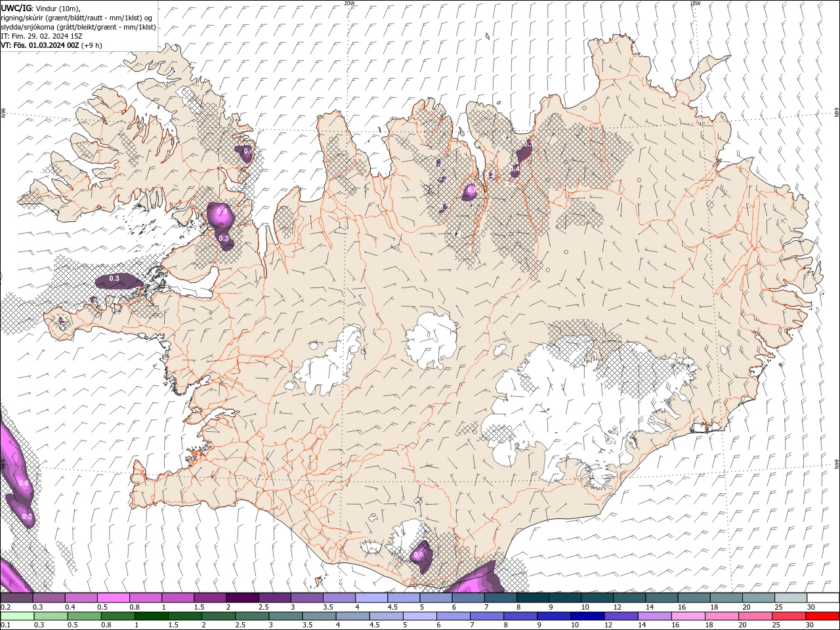Click the "0.5" label on the southwest purple band
840x630 pixels.
coord(27,517)
